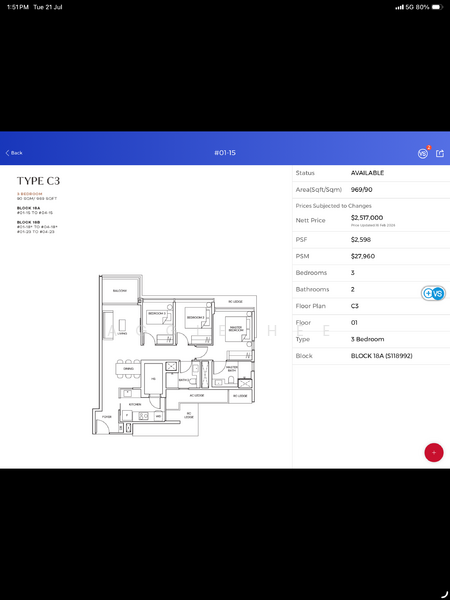The height and width of the screenshot is (600, 450).
Task: Select the Type value 3 Bedroom
Action: tap(367, 339)
